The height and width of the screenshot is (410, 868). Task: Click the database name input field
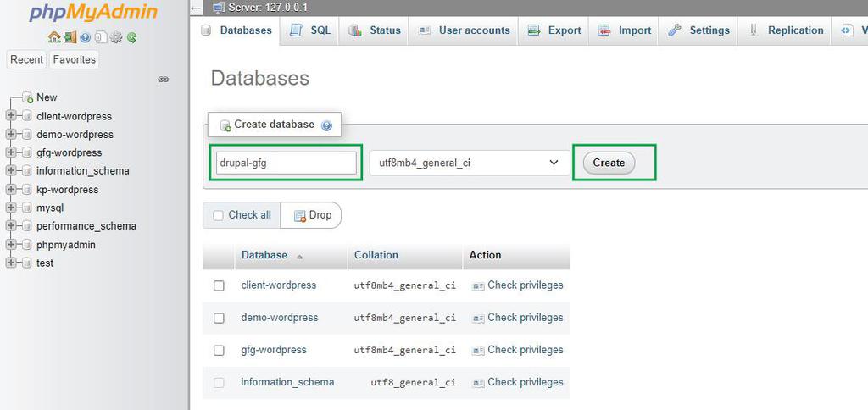pos(284,163)
